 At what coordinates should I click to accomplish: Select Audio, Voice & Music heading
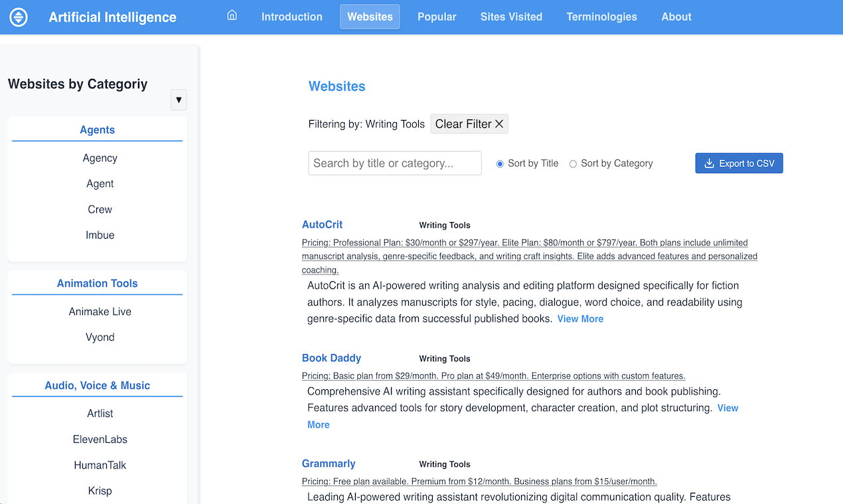97,386
